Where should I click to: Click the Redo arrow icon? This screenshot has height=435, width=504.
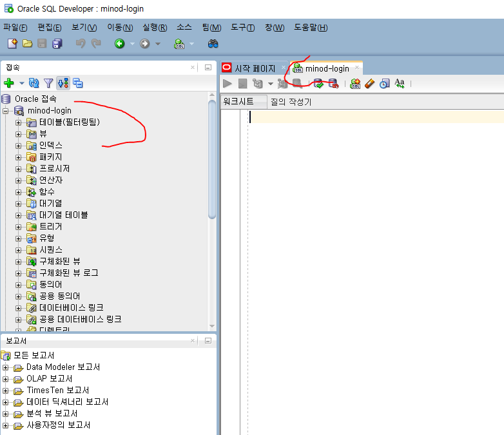coord(96,43)
